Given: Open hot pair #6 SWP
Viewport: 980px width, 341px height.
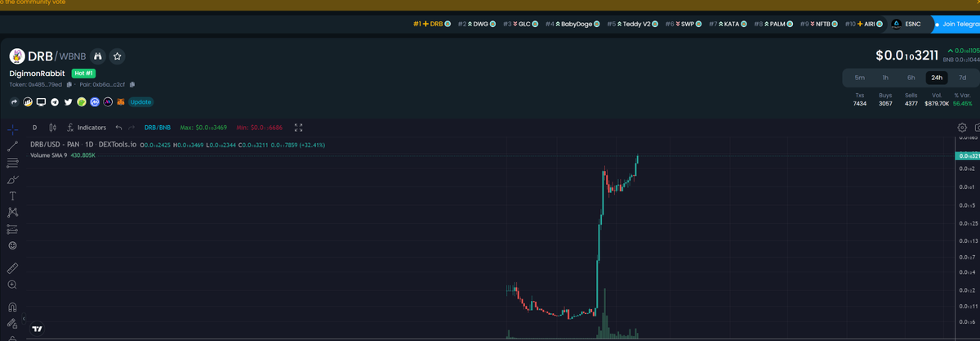Looking at the screenshot, I should coord(684,24).
